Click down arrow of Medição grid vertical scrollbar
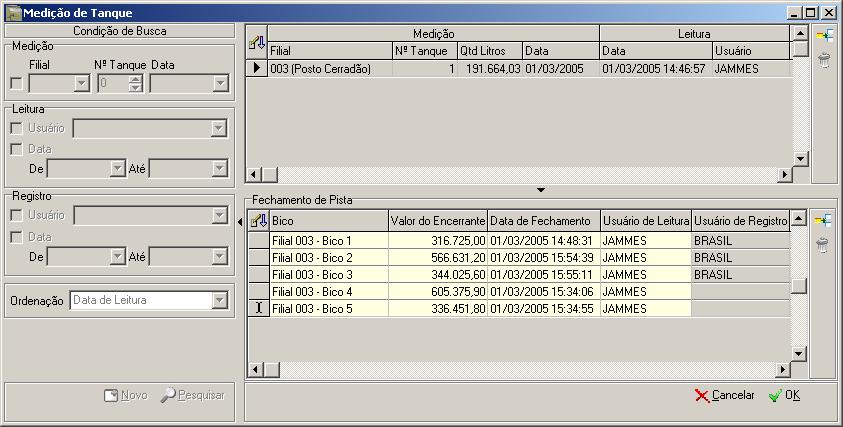The image size is (843, 427). pos(801,159)
